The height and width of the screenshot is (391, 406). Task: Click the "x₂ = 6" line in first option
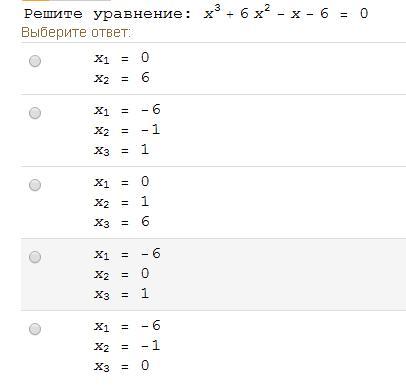(122, 78)
